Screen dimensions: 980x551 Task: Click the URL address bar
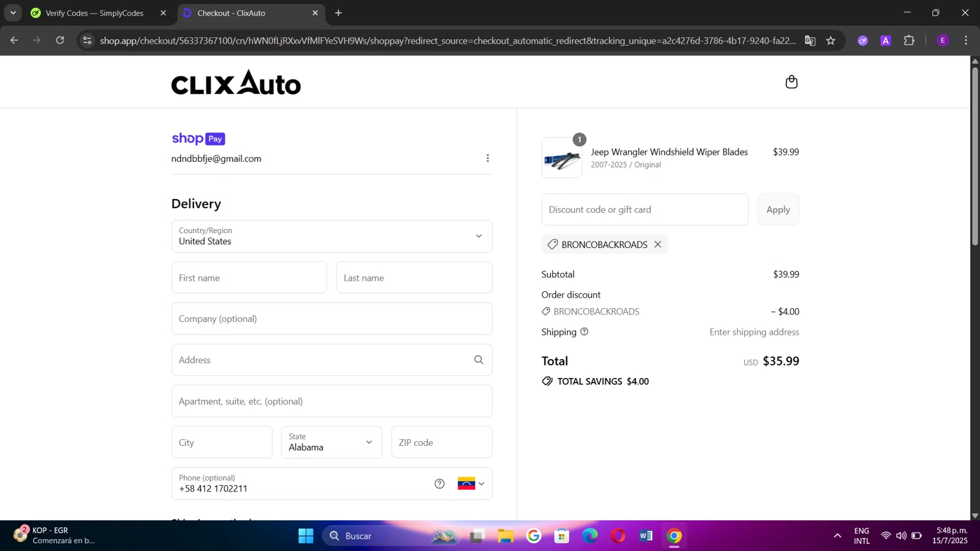pos(448,40)
